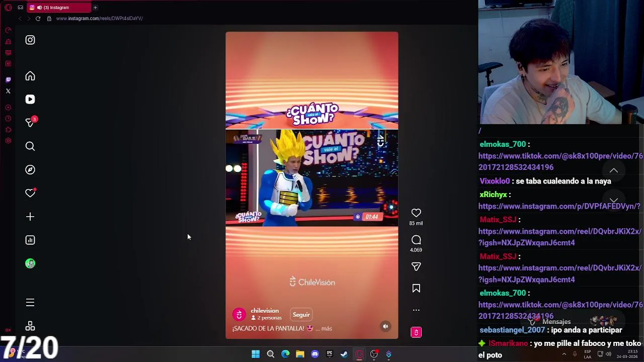Screen dimensions: 644x362
Task: Focus the address bar with instagram.com URL
Action: tap(100, 19)
